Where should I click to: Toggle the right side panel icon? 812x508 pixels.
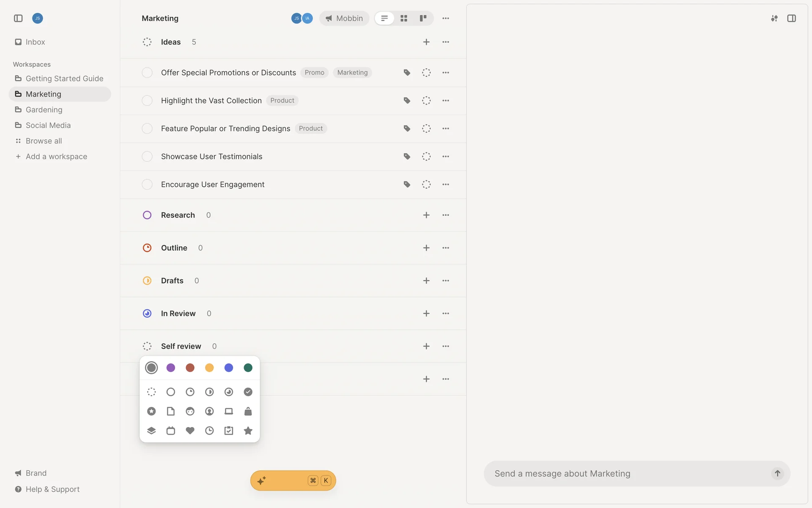coord(791,18)
